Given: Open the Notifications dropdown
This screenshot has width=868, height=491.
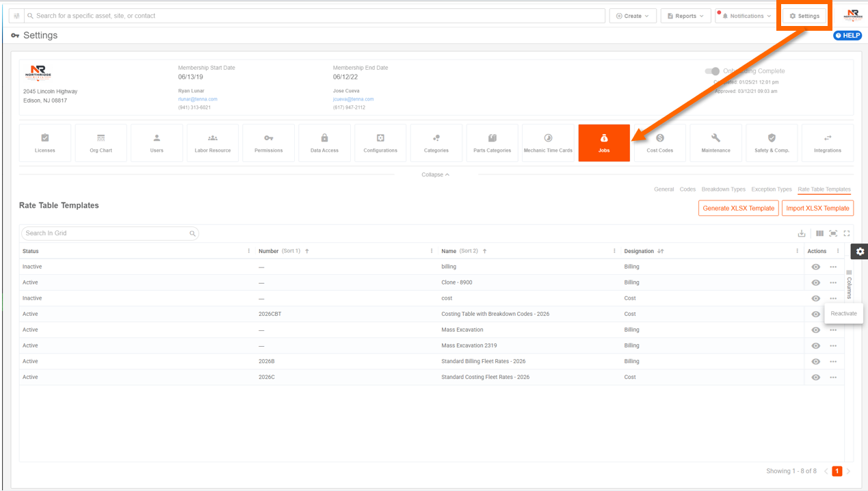Looking at the screenshot, I should click(747, 16).
